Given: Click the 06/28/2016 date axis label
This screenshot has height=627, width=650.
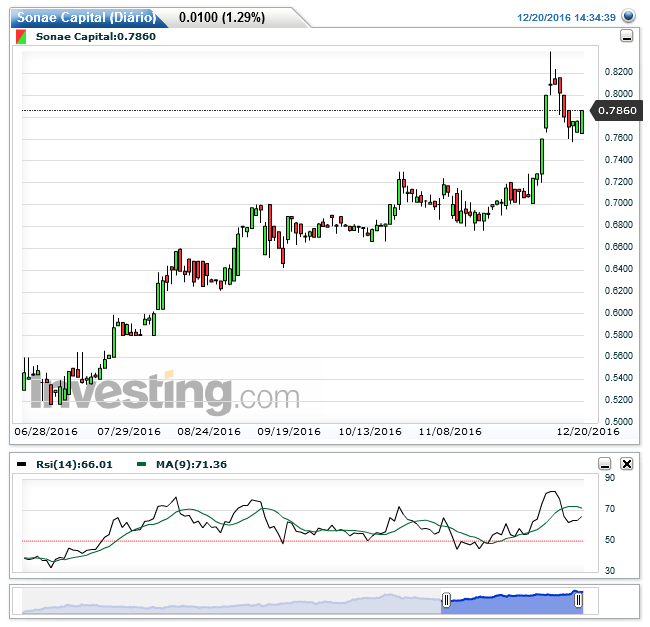Looking at the screenshot, I should 46,431.
